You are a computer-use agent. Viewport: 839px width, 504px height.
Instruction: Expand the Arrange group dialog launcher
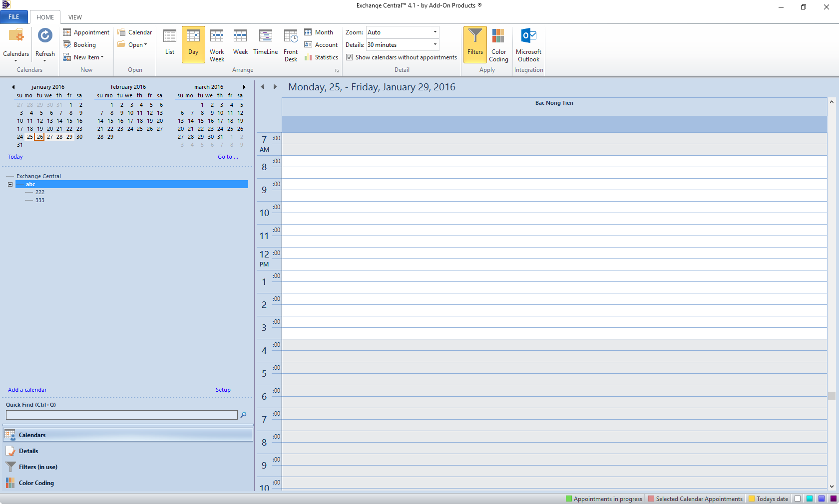(337, 71)
